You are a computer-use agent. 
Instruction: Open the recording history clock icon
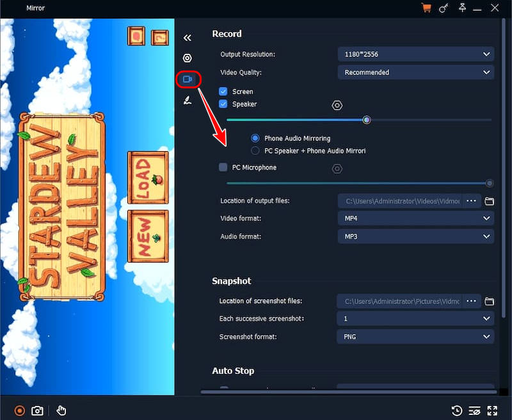click(x=456, y=410)
